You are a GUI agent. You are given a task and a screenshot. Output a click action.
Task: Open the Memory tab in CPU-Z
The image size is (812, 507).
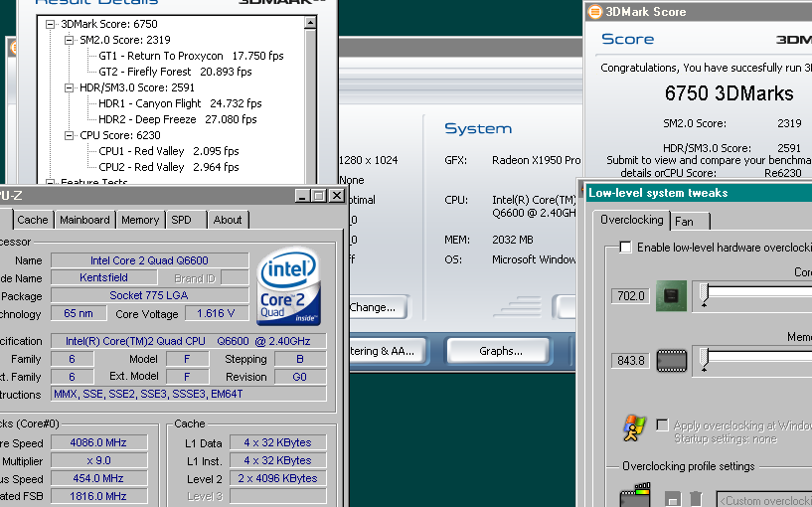[140, 220]
